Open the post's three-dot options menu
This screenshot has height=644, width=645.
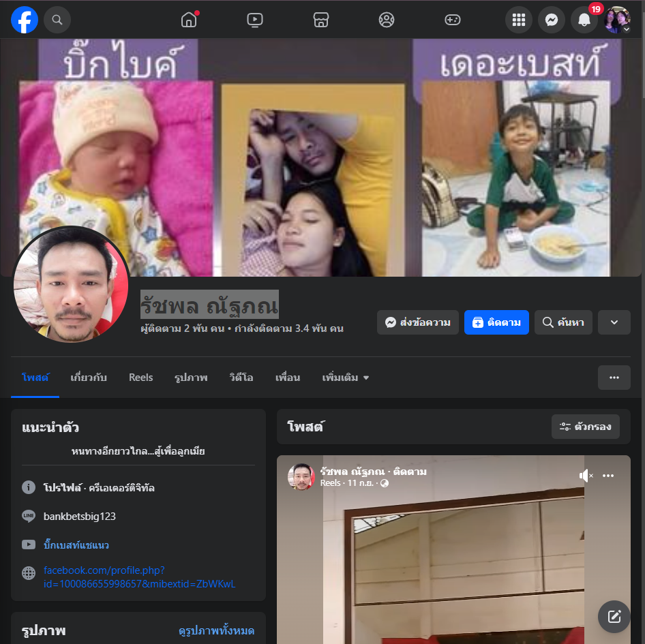608,476
